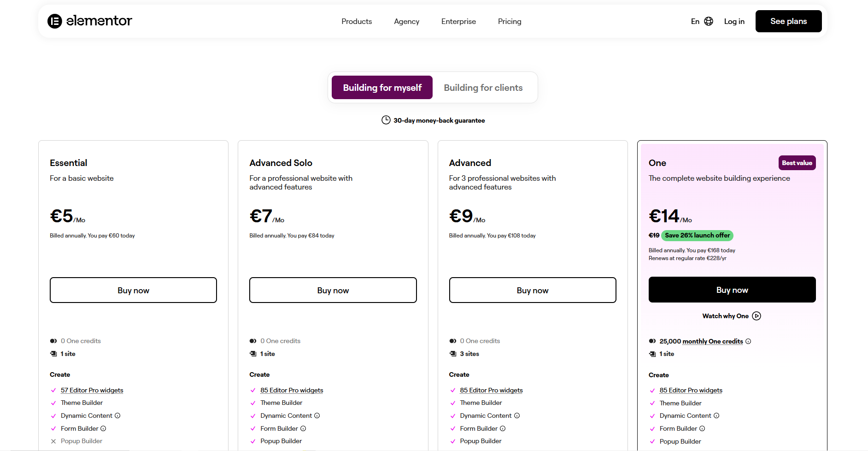
Task: Open 57 Editor Pro widgets link
Action: 92,390
